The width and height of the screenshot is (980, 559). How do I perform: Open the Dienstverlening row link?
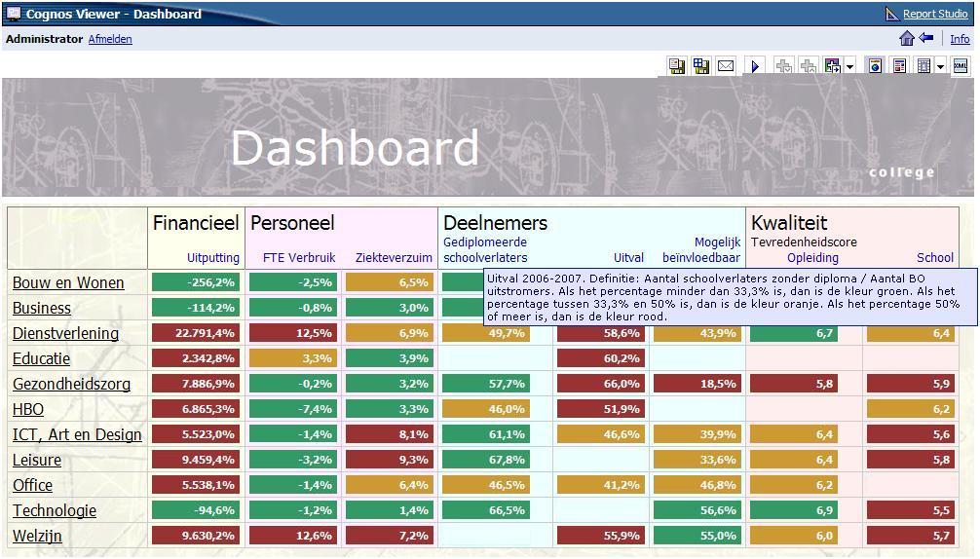tap(65, 333)
